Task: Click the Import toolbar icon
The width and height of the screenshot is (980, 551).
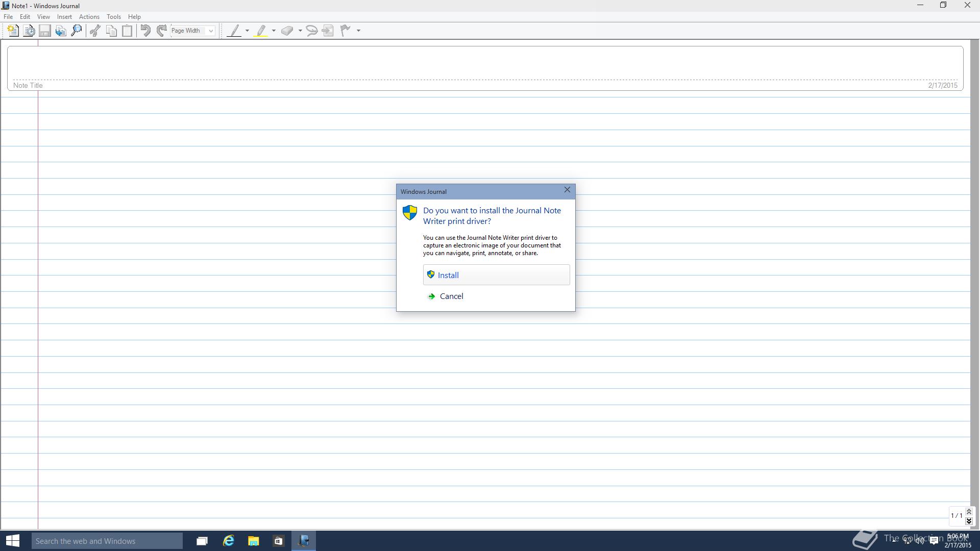Action: [x=61, y=31]
